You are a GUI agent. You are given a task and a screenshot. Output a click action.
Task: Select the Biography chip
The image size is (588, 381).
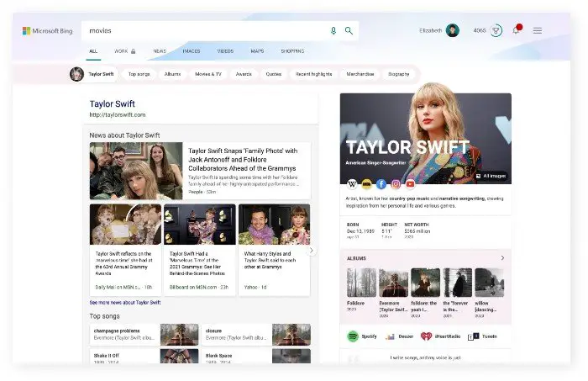pos(399,74)
